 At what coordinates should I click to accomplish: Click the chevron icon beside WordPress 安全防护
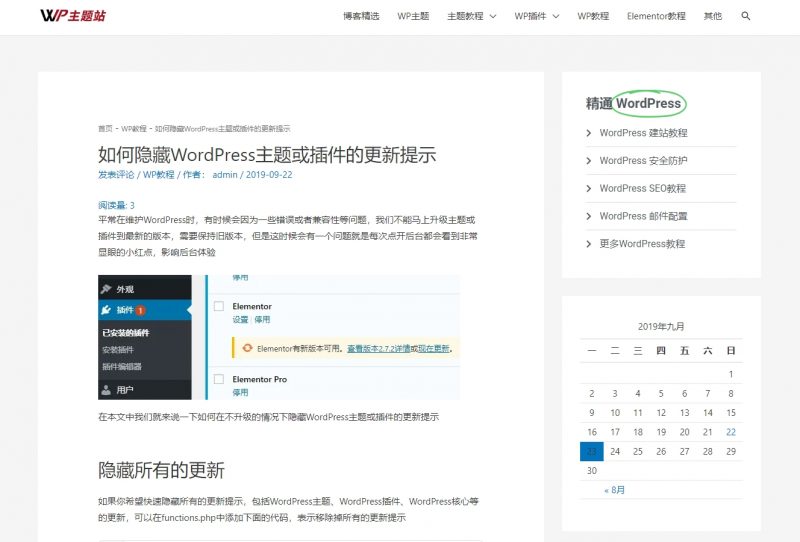click(x=589, y=161)
